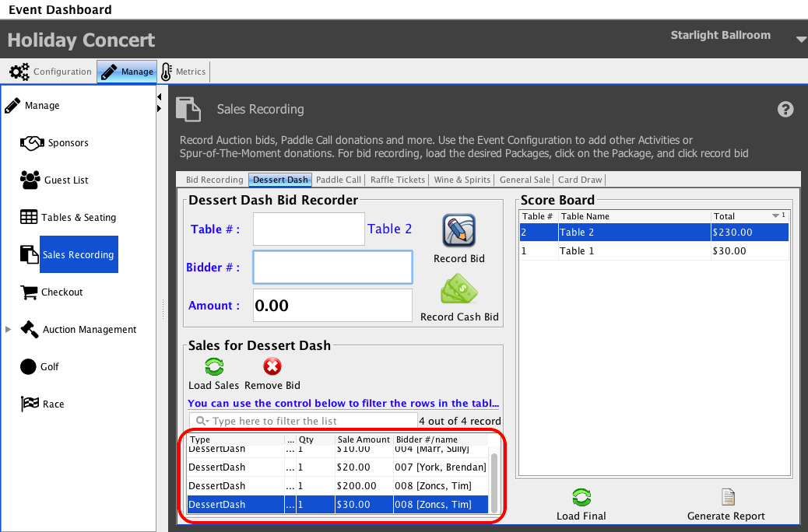Screen dimensions: 808x532
Task: Click the Checkout shopping cart icon
Action: (x=29, y=292)
